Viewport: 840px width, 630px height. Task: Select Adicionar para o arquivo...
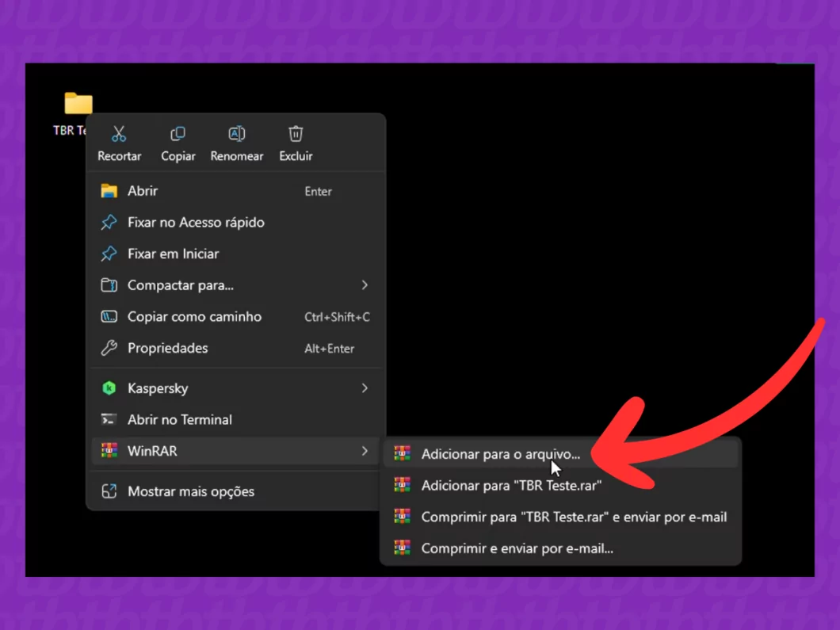561,454
